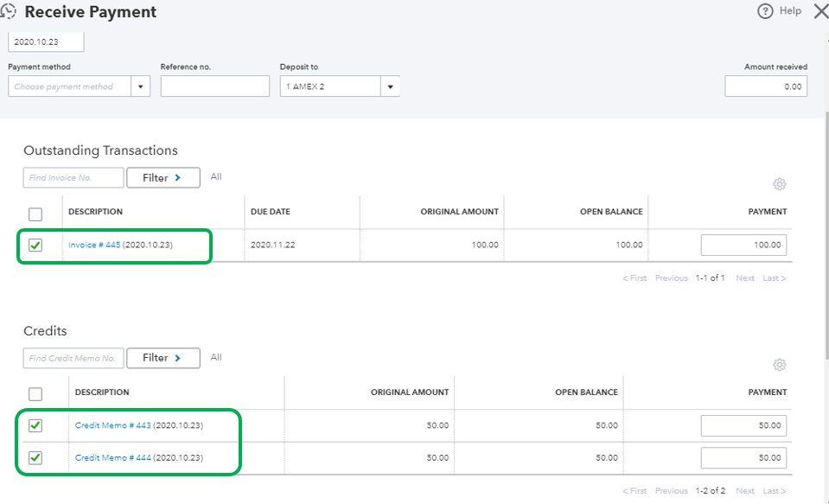
Task: Click the Find Invoice No. search field
Action: [x=73, y=177]
